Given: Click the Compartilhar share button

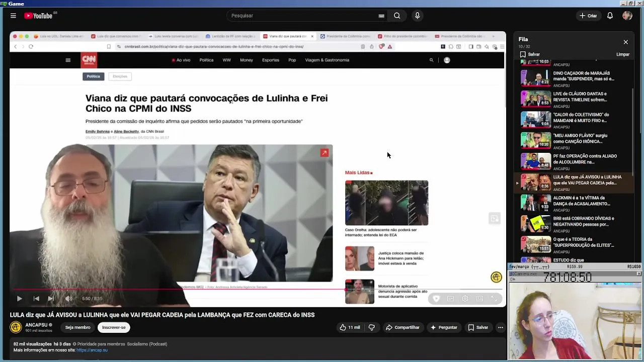Looking at the screenshot, I should point(403,327).
